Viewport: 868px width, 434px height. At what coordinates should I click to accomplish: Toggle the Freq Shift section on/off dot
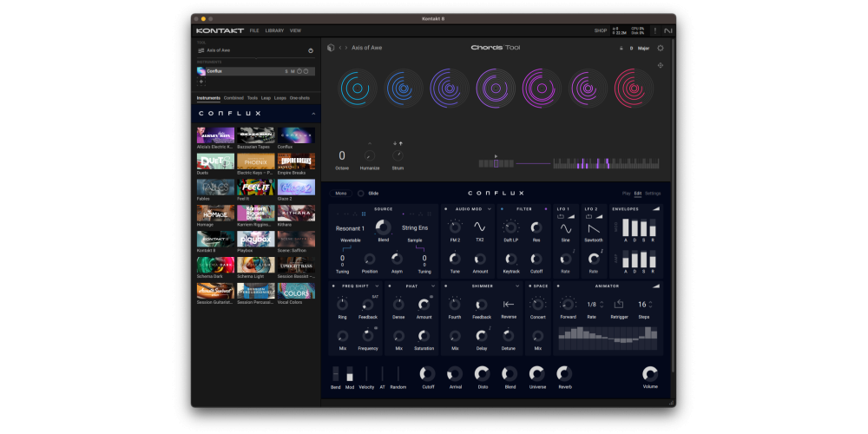click(333, 286)
